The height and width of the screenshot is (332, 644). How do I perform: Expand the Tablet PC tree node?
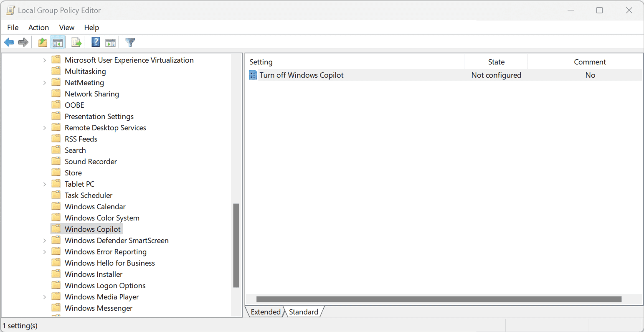45,184
